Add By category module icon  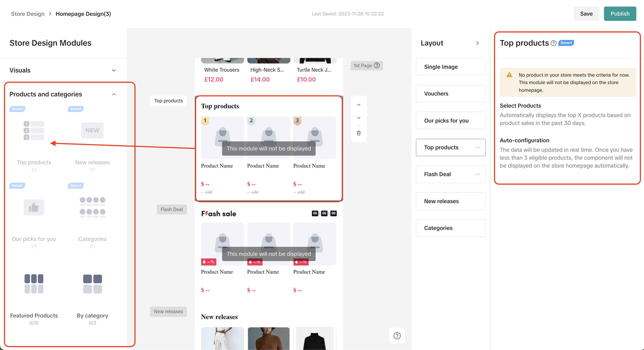[92, 284]
